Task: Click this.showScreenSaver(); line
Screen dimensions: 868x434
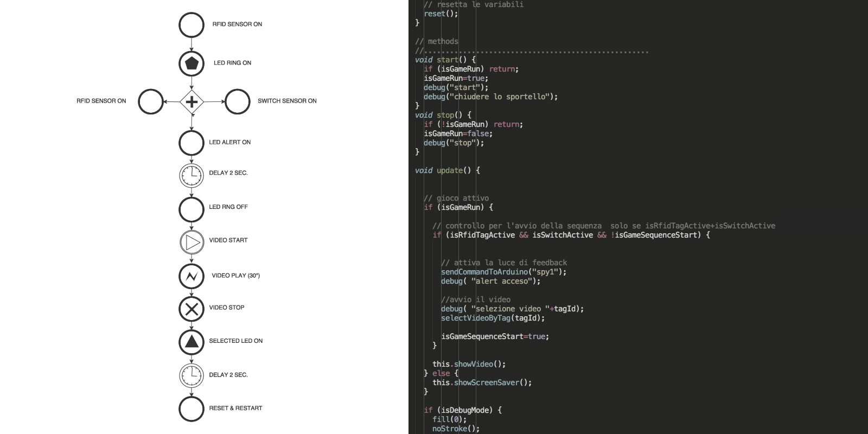Action: 482,382
